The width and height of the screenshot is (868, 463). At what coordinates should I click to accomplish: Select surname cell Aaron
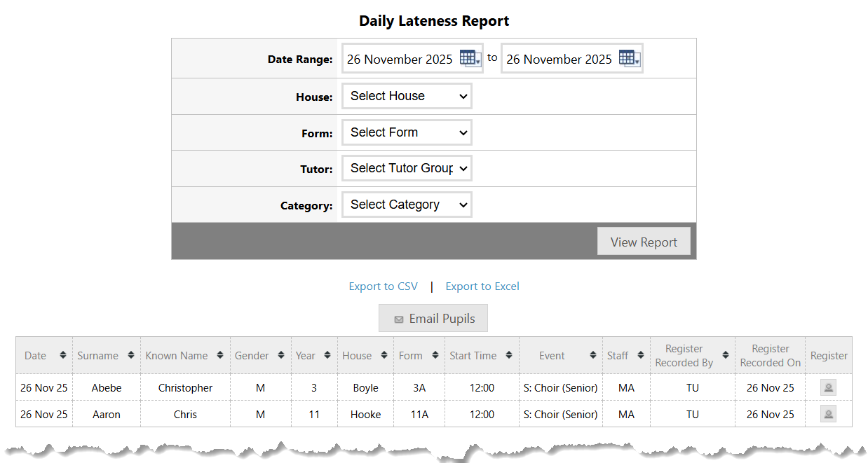[107, 414]
